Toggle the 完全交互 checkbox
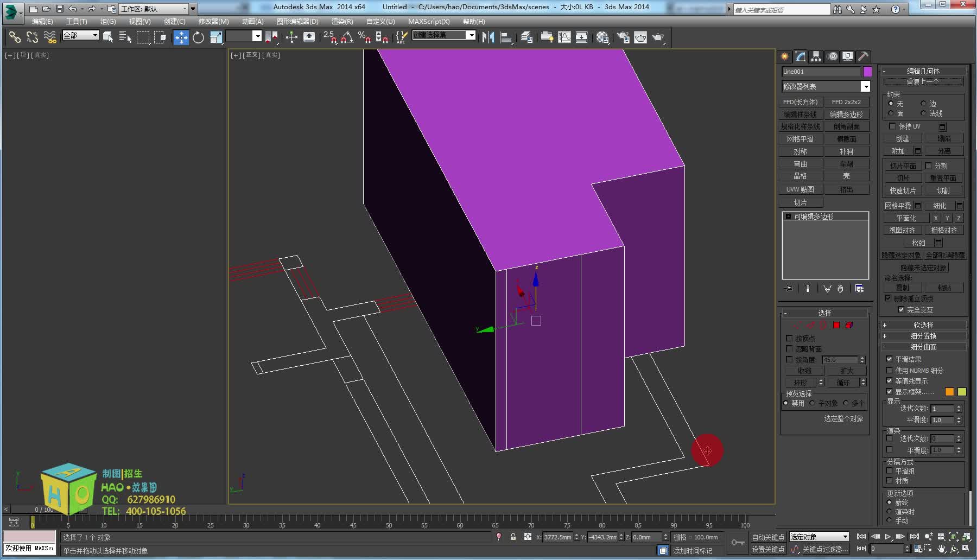The width and height of the screenshot is (977, 560). 901,310
